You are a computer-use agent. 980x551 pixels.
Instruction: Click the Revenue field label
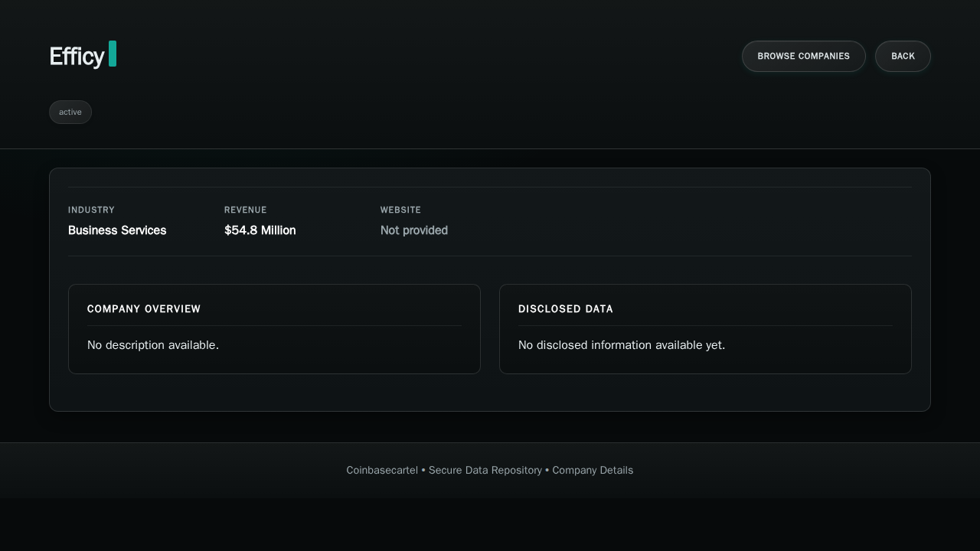coord(245,210)
